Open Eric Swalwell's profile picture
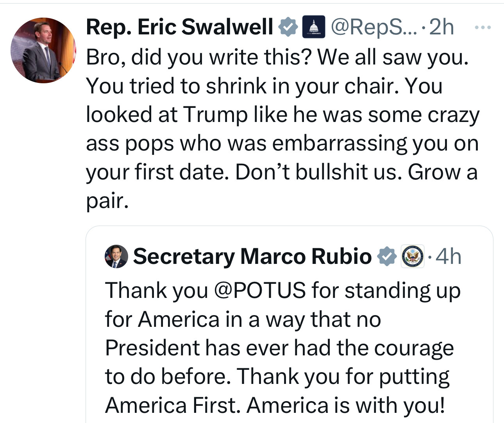This screenshot has height=423, width=504. click(43, 50)
